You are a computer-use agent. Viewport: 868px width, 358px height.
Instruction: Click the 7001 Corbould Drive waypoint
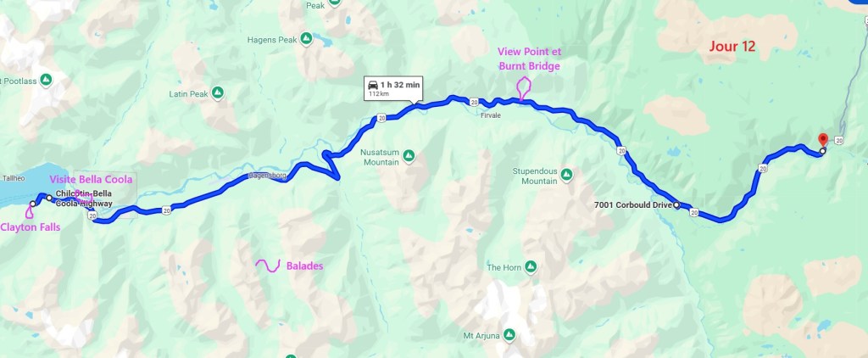pyautogui.click(x=676, y=205)
